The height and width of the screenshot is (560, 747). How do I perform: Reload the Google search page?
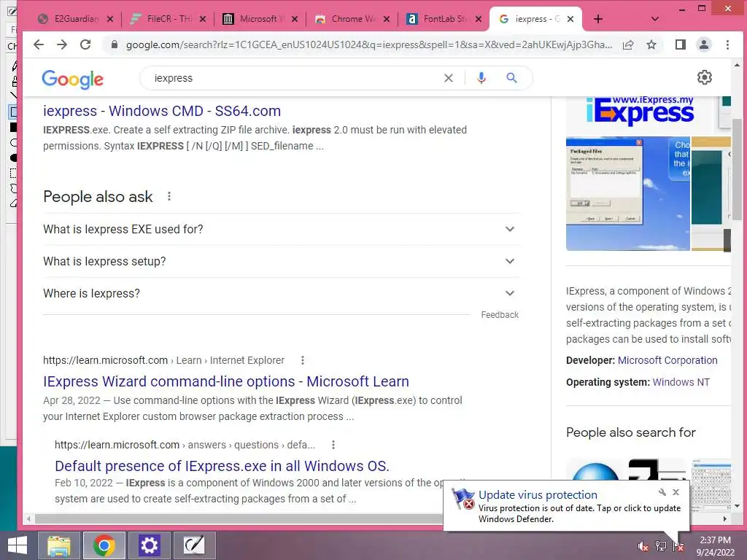(x=85, y=44)
